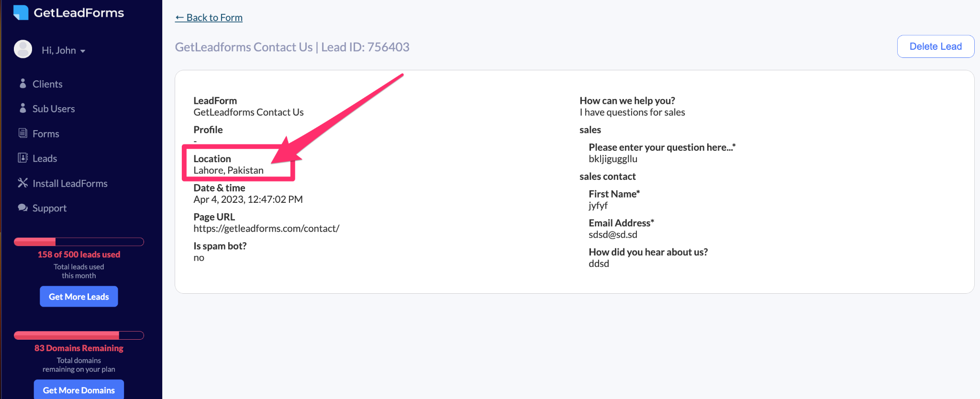The height and width of the screenshot is (399, 980).
Task: Click the Forms document icon
Action: click(x=22, y=133)
